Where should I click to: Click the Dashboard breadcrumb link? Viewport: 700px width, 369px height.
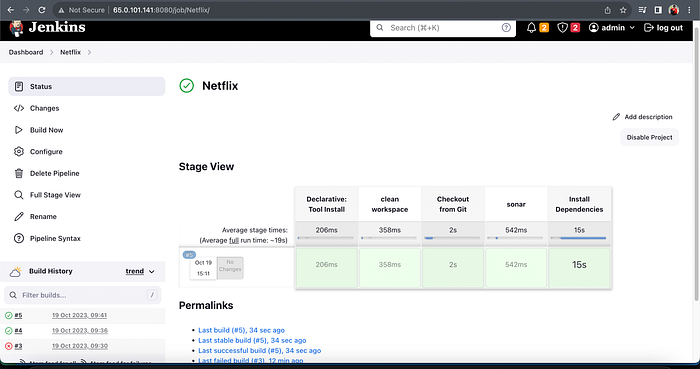point(26,52)
